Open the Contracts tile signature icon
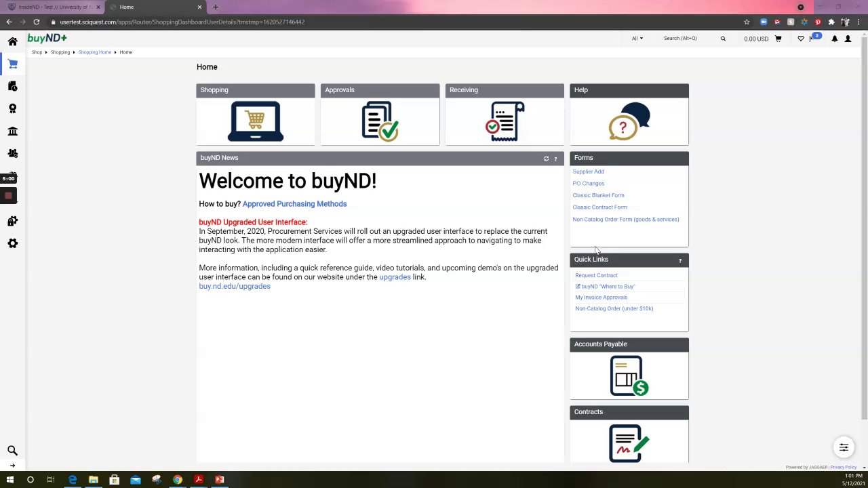Screen dimensions: 868x488 click(629, 443)
